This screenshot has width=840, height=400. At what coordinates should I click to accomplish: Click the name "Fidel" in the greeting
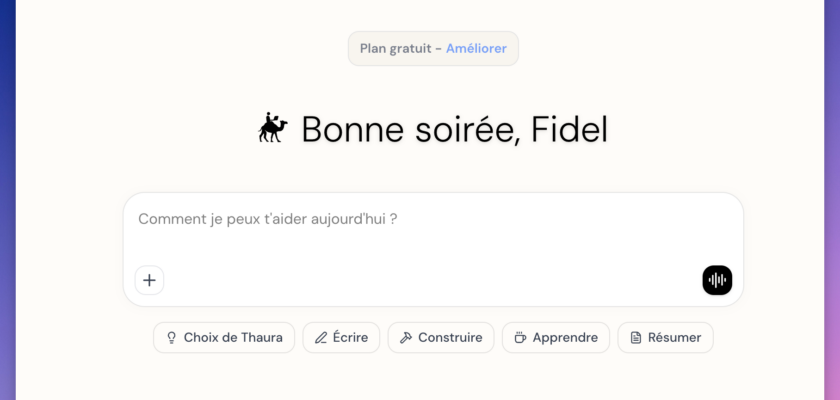point(569,129)
